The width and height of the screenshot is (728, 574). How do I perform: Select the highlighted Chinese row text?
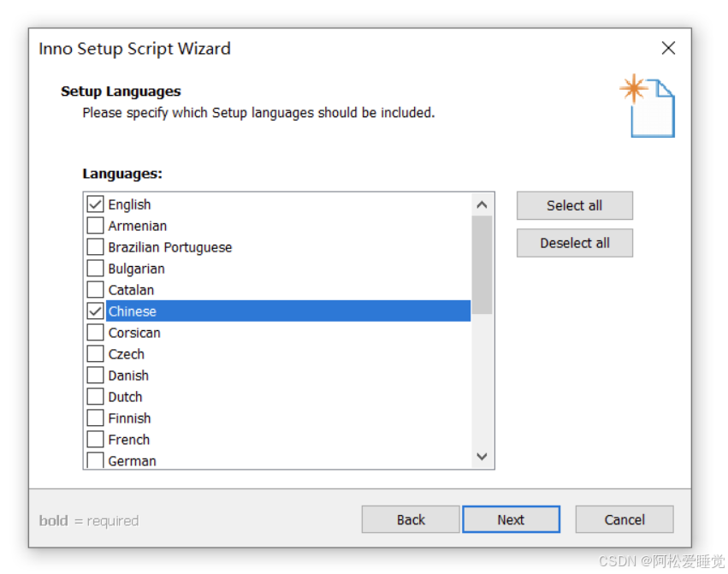[133, 311]
